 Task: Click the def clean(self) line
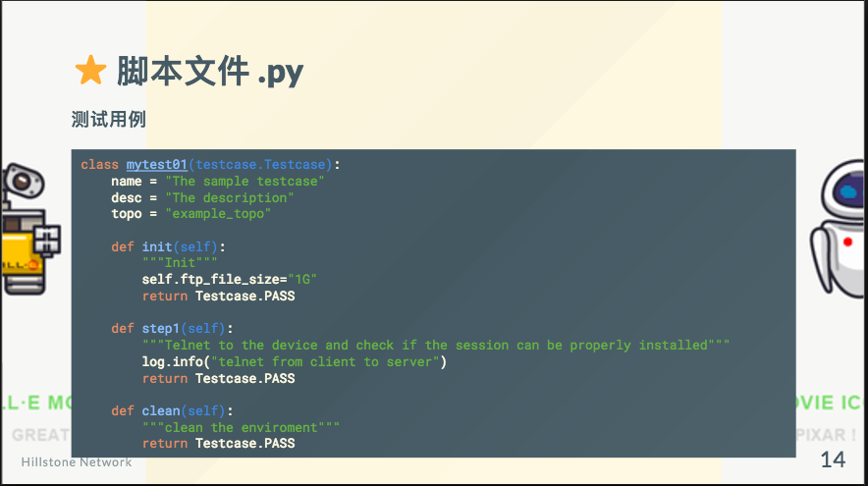[x=172, y=411]
